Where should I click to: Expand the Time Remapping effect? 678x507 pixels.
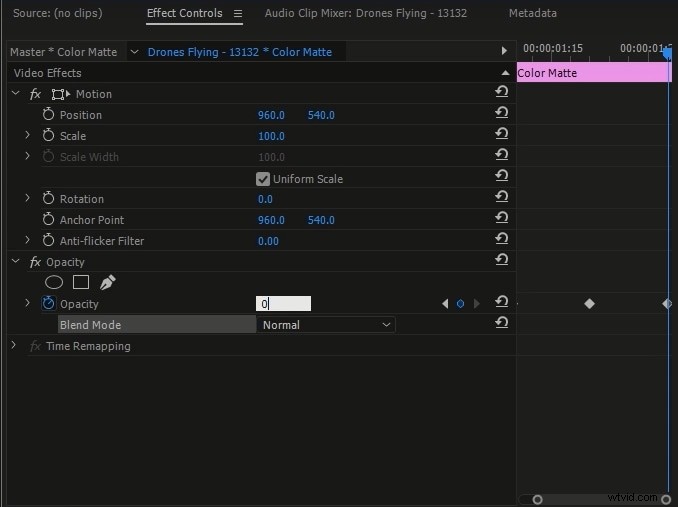tap(13, 345)
